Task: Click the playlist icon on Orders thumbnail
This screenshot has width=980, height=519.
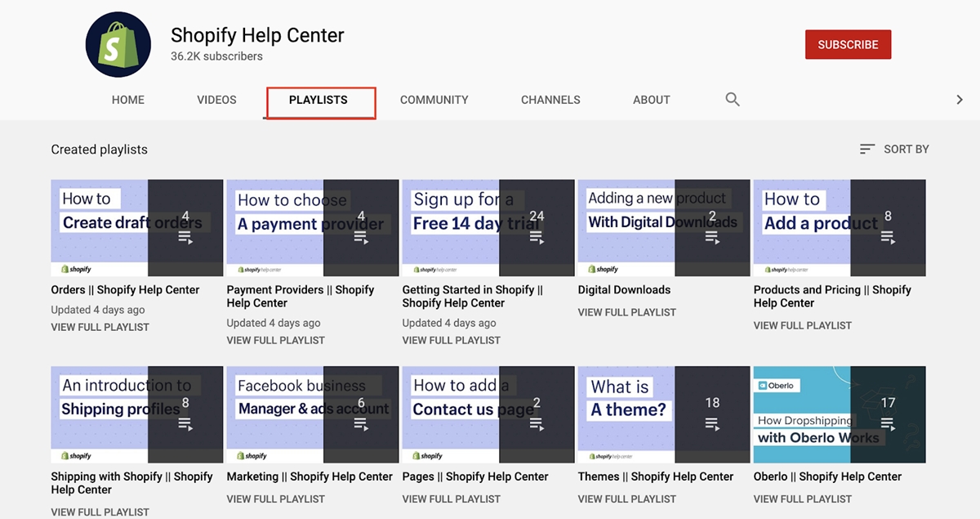Action: (x=185, y=238)
